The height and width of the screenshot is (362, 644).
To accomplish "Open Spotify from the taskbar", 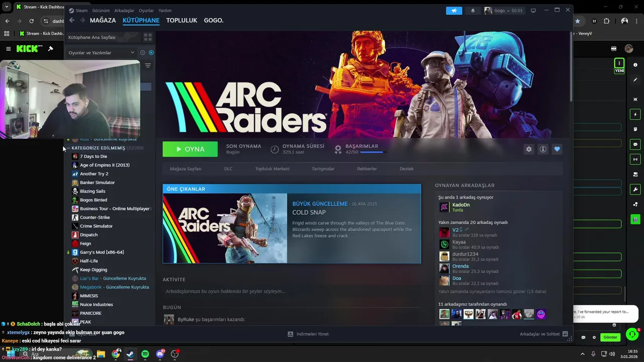I will (x=145, y=354).
